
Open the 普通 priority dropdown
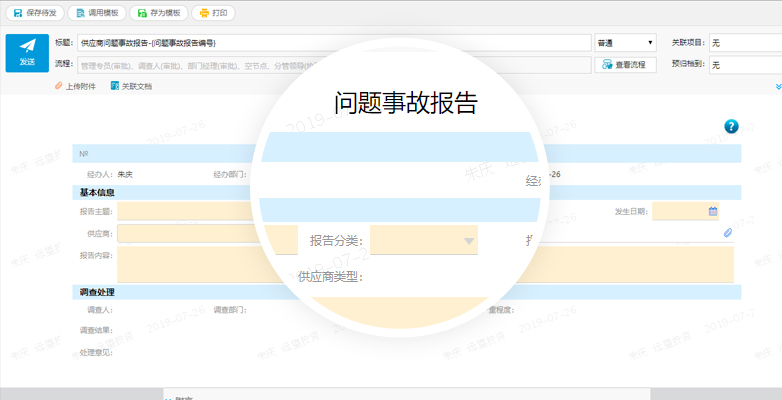(x=625, y=43)
